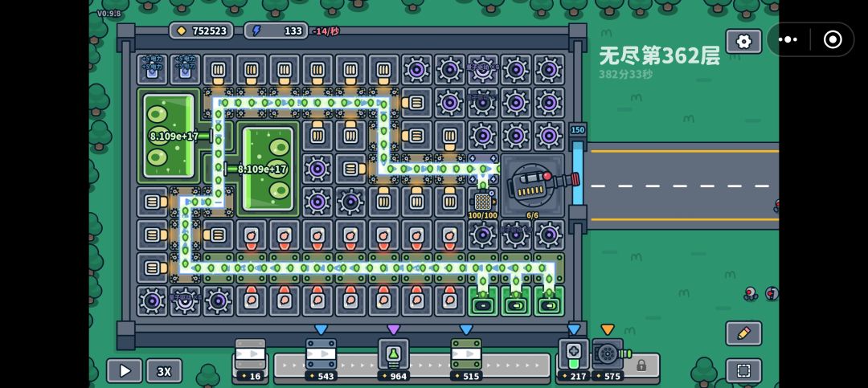Click the blue triangle marker above the 543 item
Viewport: 868px width, 388px height.
(x=321, y=330)
